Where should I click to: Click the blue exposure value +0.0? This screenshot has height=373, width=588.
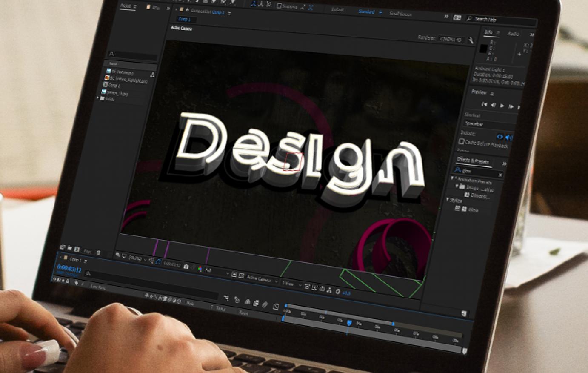pos(346,293)
